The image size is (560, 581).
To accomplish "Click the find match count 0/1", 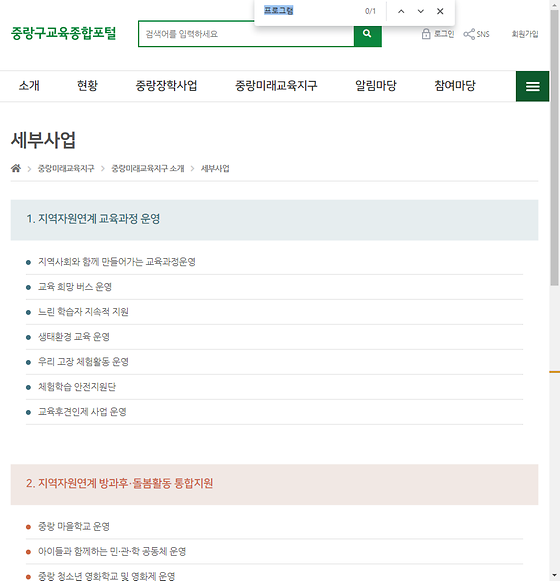I will pos(370,11).
